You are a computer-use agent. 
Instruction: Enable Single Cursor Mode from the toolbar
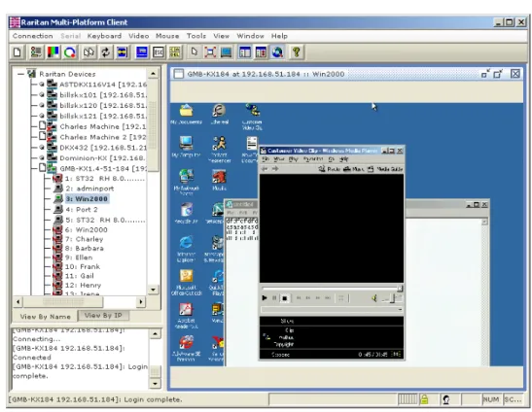tap(195, 52)
